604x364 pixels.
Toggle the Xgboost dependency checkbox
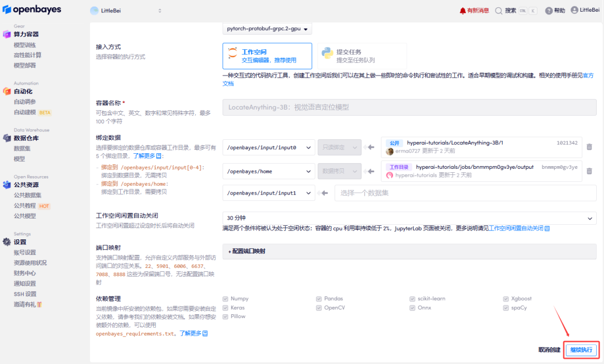click(x=506, y=299)
